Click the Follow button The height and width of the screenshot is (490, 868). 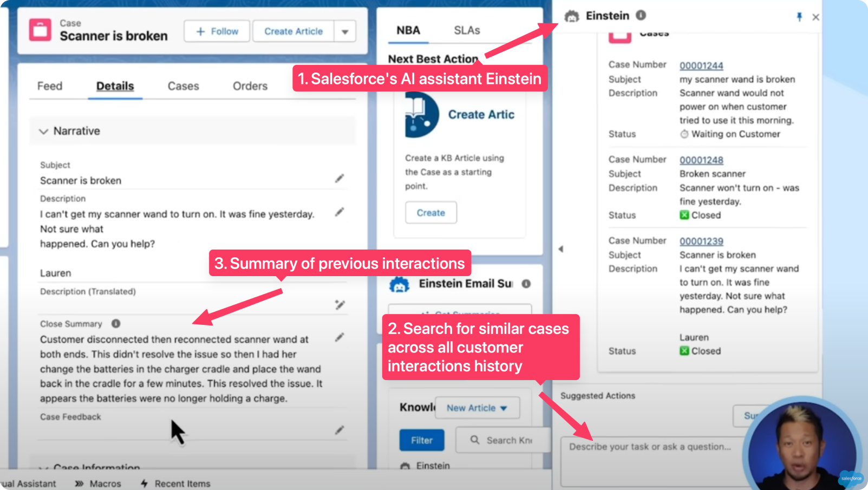coord(217,31)
